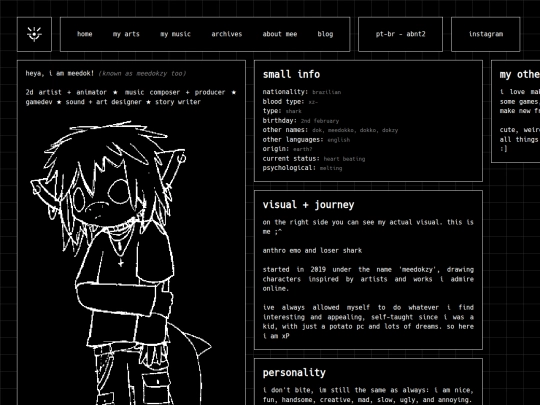Click the known as meedokzy too note
Viewport: 540px width, 405px height.
click(142, 73)
